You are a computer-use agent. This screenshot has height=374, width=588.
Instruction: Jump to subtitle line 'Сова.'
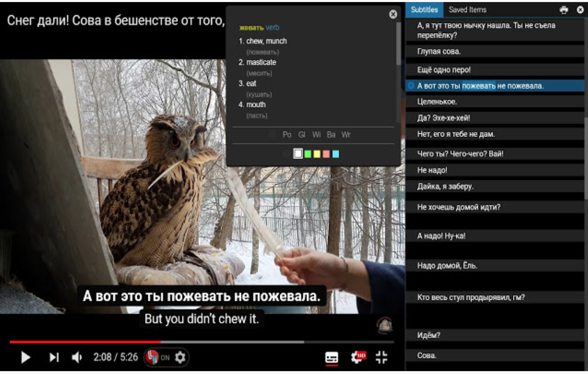495,356
